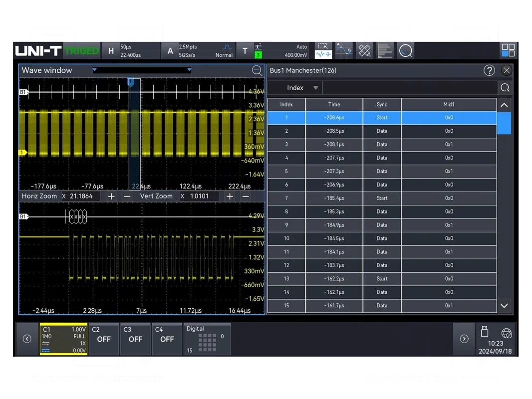This screenshot has width=532, height=399.
Task: Open the zoom window icon in toolbar
Action: 323,51
